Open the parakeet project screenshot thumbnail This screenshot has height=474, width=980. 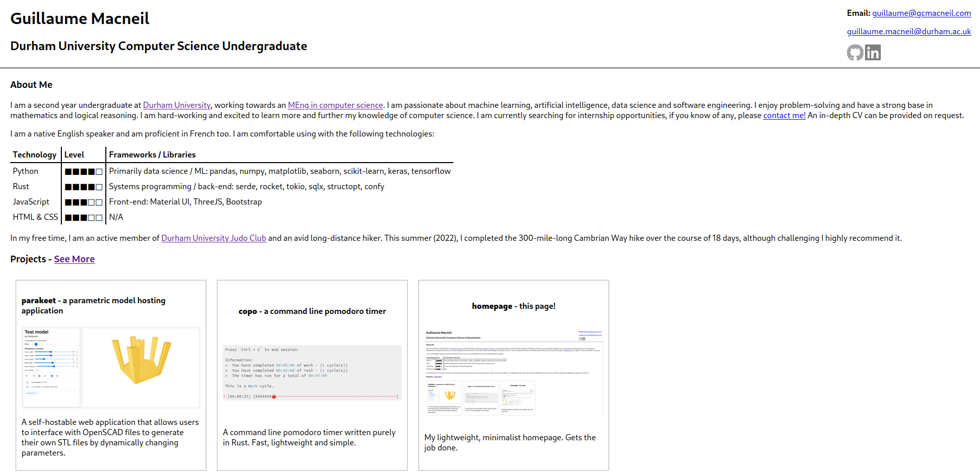[x=111, y=368]
